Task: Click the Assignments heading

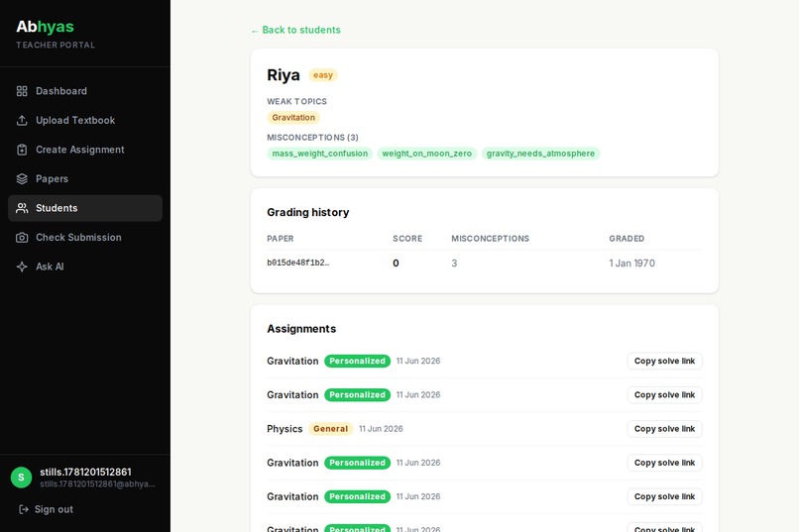Action: 301,329
